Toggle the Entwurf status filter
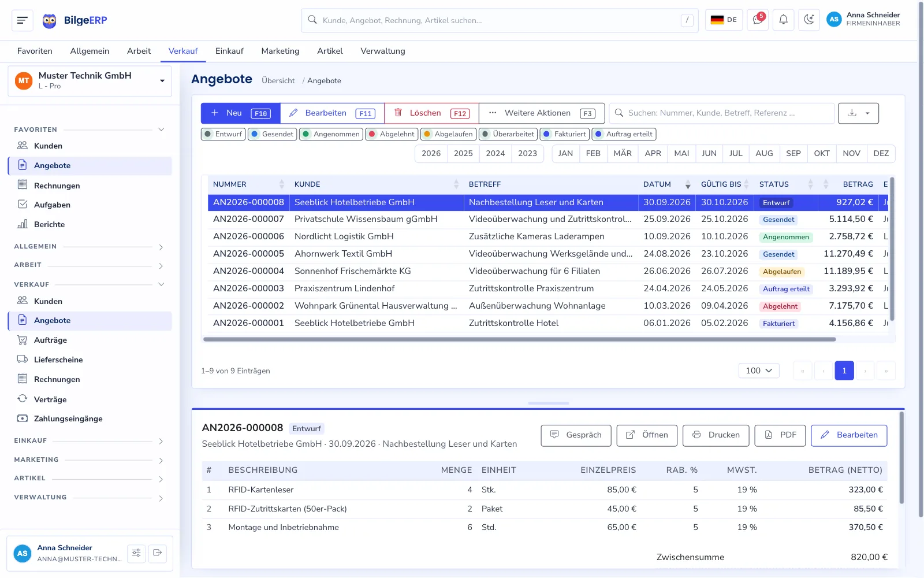The width and height of the screenshot is (924, 578). 223,134
